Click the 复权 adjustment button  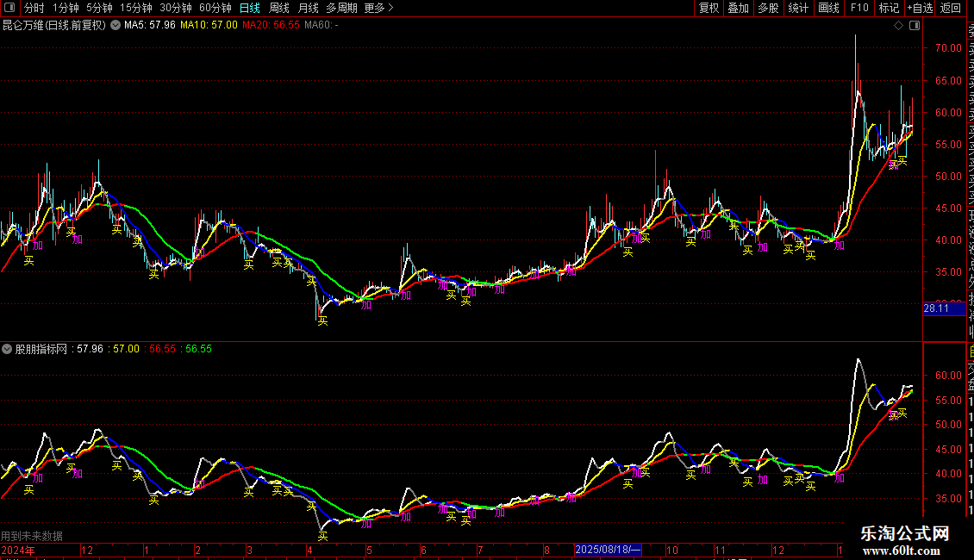pos(709,8)
